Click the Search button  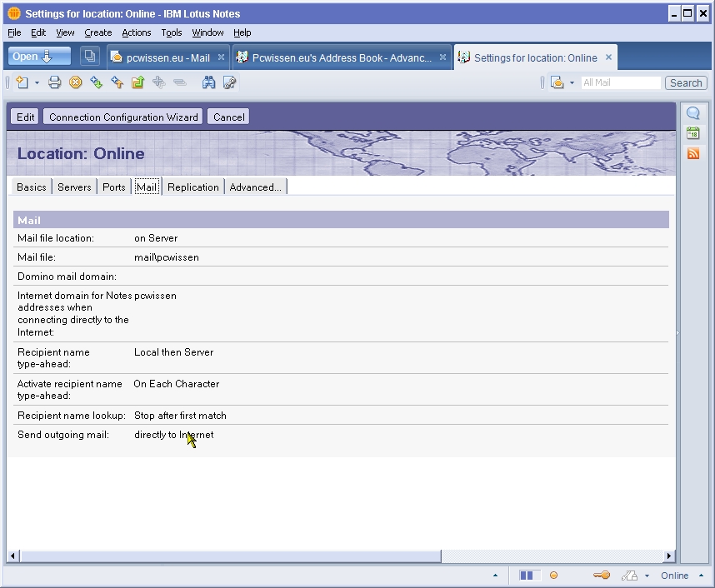(686, 83)
